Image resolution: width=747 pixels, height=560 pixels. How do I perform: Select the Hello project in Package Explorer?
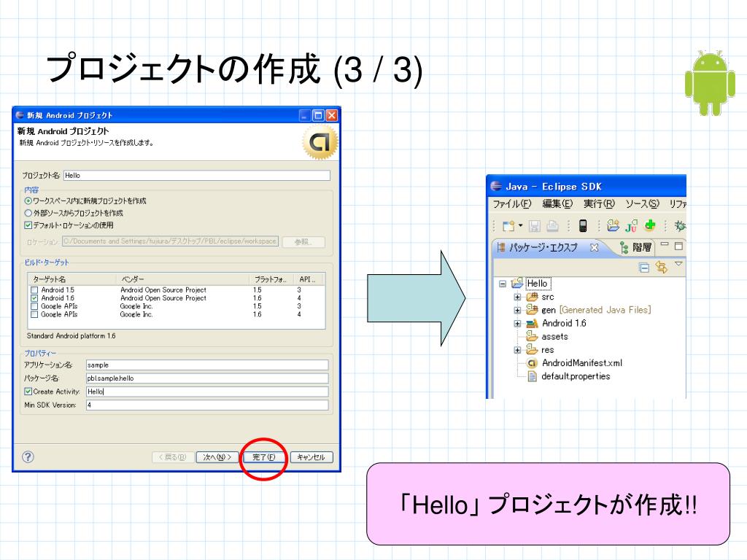pyautogui.click(x=538, y=284)
